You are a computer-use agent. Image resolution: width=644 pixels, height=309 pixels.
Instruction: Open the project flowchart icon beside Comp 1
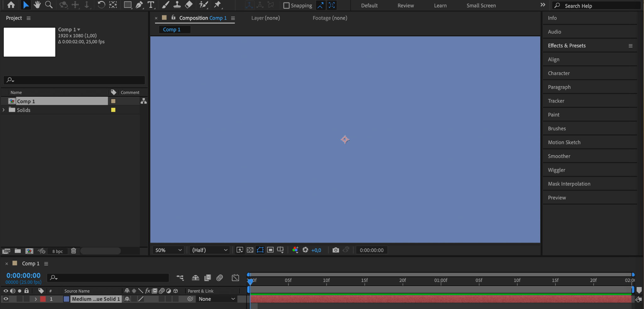point(144,101)
